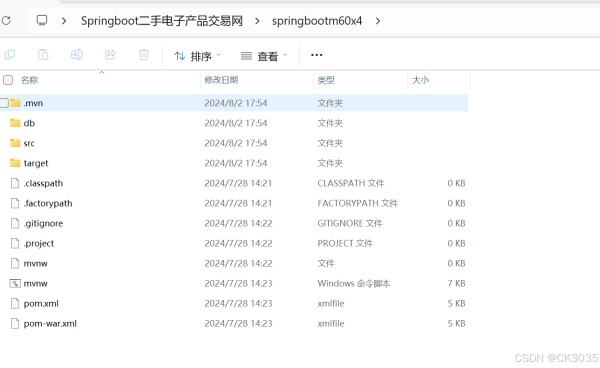Click the Rename toolbar icon
Viewport: 600px width, 368px height.
pyautogui.click(x=77, y=55)
